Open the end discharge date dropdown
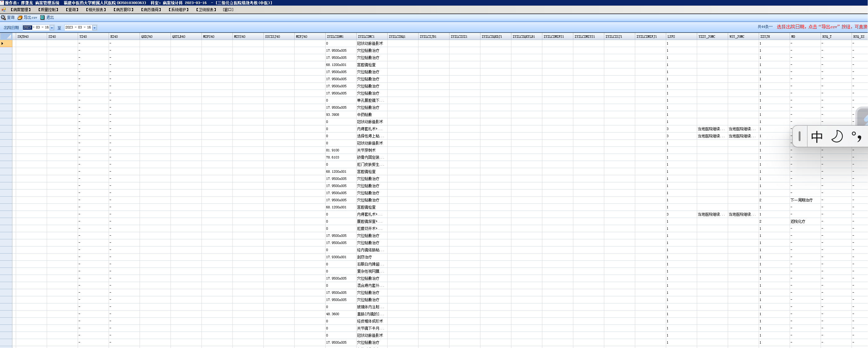Screen dimensions: 868x348 tap(94, 28)
